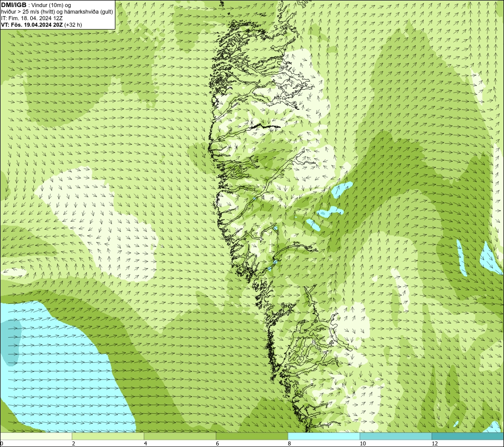504x447 pixels.
Task: Click the above-12 m/s teal legend swatch
Action: click(468, 436)
